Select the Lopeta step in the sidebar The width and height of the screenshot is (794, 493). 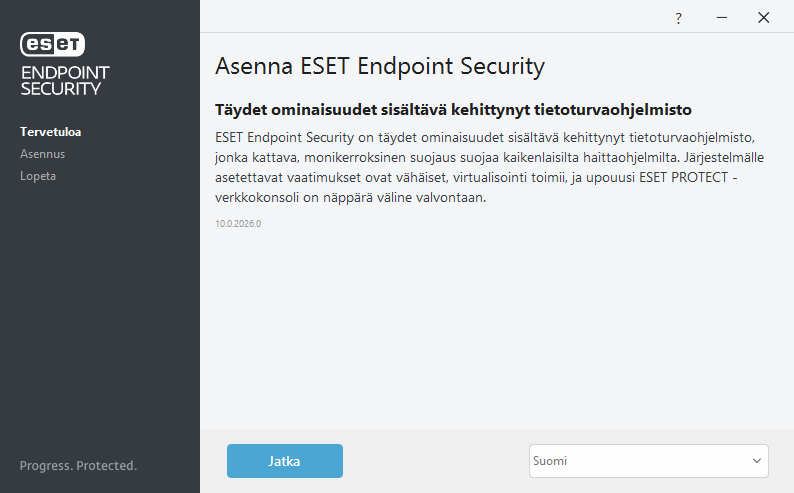(38, 176)
